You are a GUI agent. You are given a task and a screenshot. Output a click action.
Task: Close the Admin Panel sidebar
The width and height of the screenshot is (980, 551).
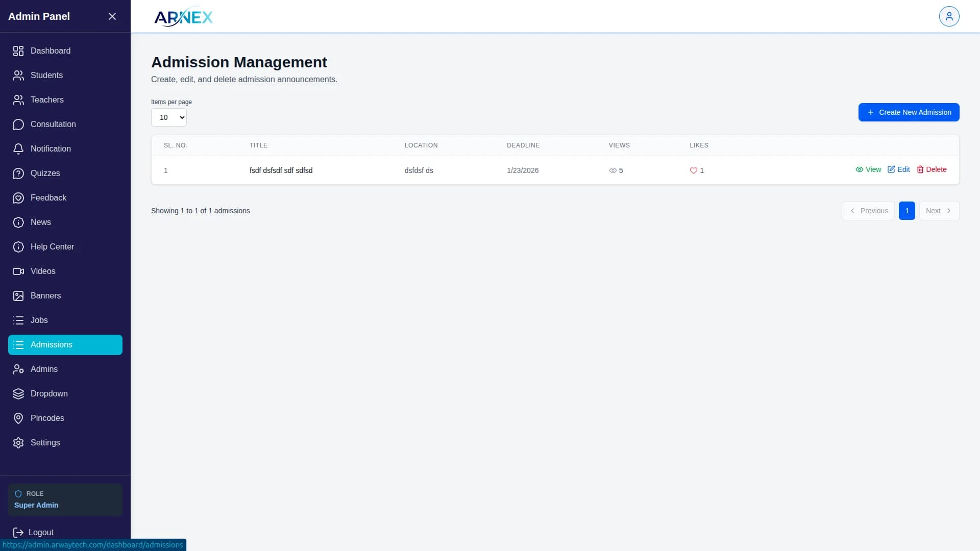112,16
